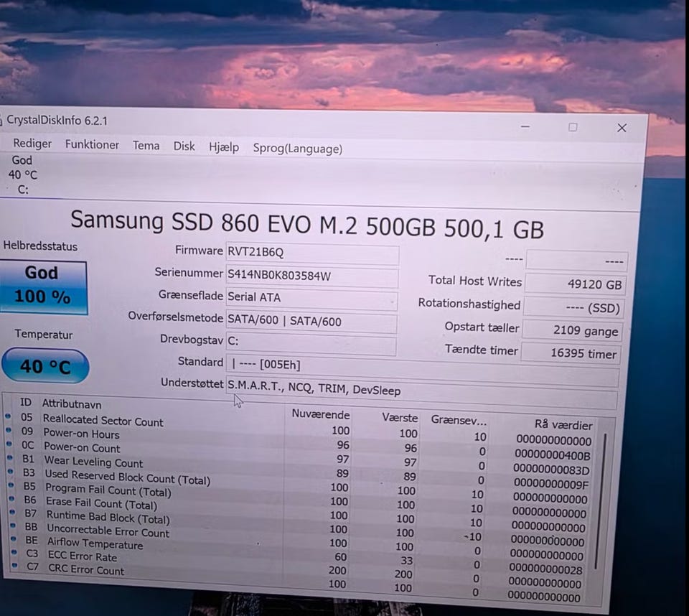This screenshot has width=689, height=616.
Task: Select the CRC Error Count attribute name
Action: click(86, 569)
